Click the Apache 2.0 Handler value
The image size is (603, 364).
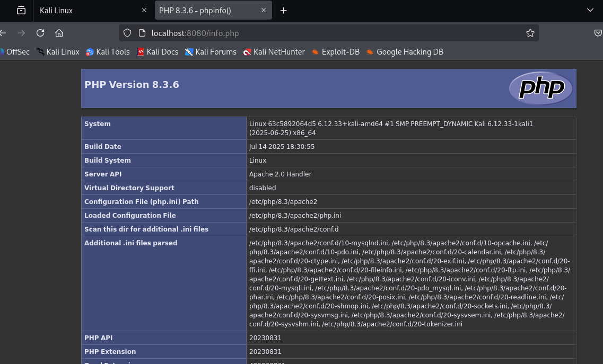pos(281,174)
